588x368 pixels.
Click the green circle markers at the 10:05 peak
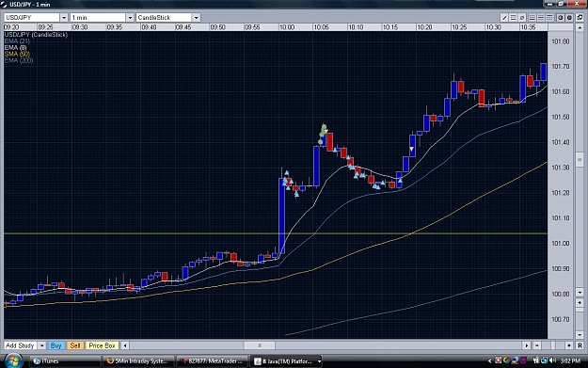[323, 134]
